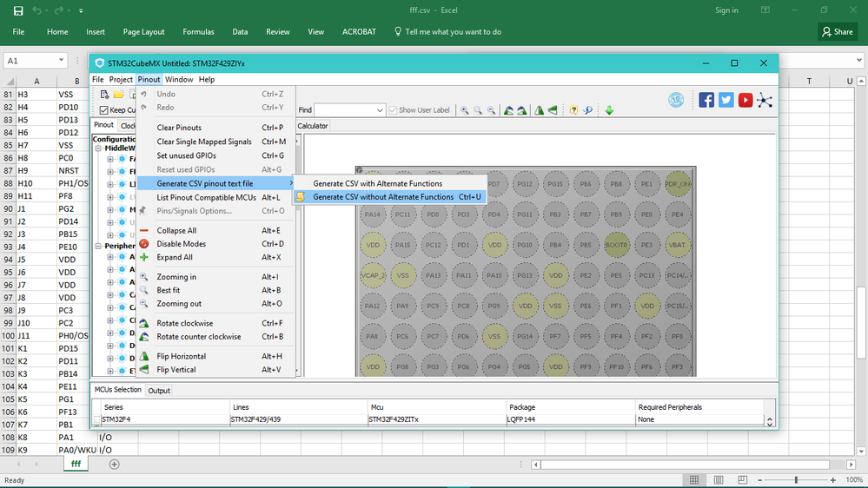Open Customize Quick Access Toolbar dropdown
Image resolution: width=868 pixels, height=488 pixels.
(x=81, y=10)
